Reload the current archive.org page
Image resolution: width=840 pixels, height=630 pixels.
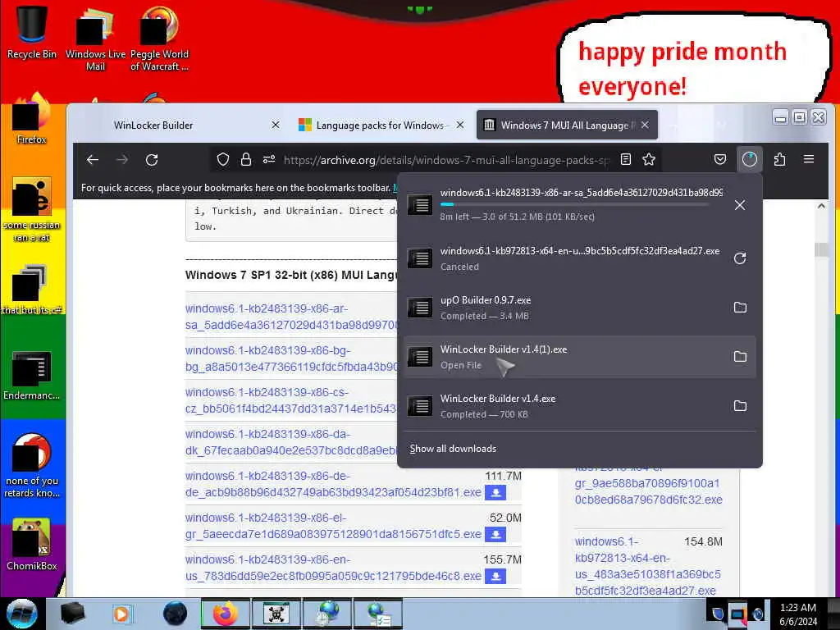pyautogui.click(x=152, y=160)
